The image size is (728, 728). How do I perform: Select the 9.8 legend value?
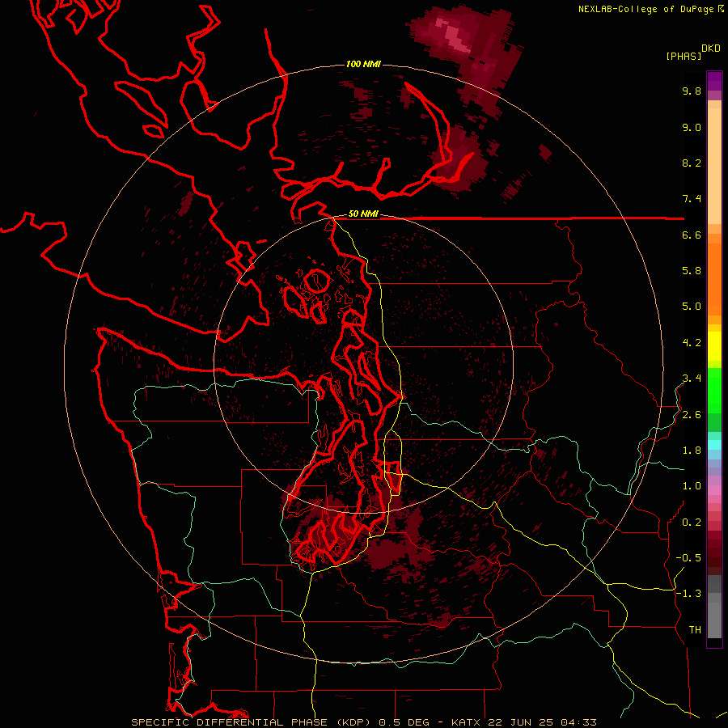(x=692, y=91)
